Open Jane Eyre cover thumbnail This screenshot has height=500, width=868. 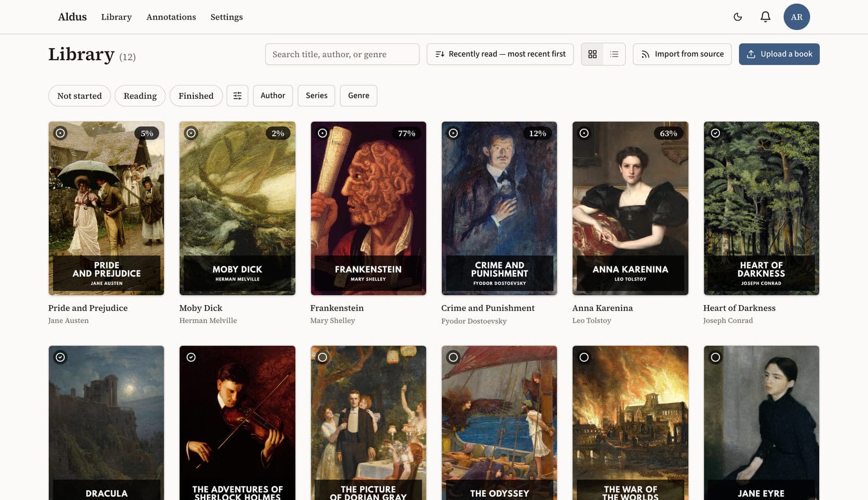click(x=761, y=423)
